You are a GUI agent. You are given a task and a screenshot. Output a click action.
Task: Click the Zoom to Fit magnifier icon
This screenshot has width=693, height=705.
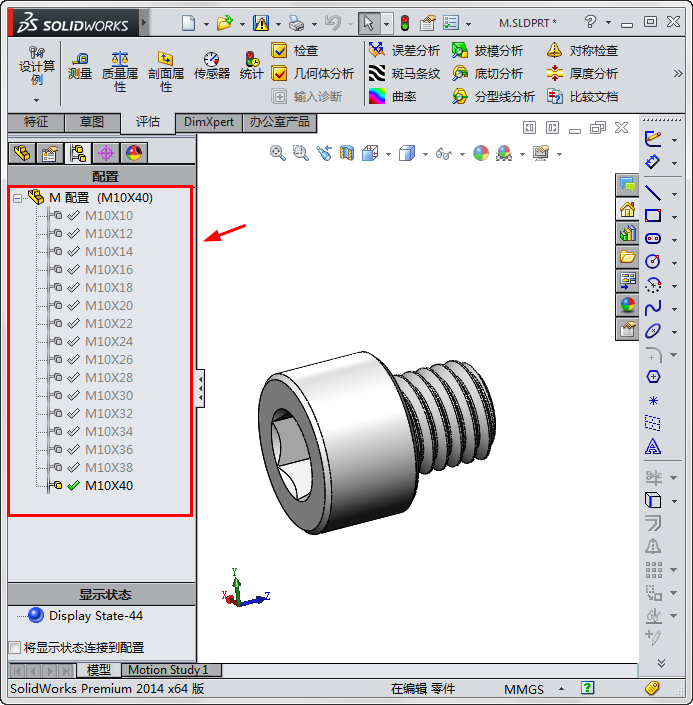point(278,153)
